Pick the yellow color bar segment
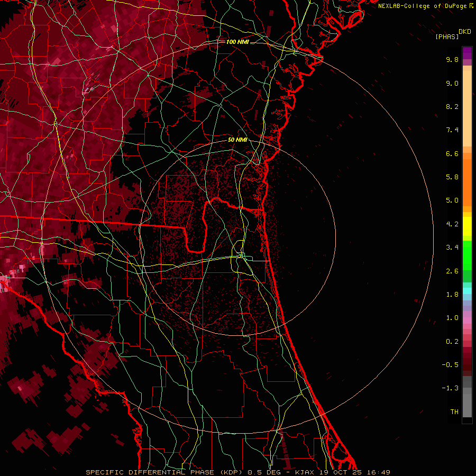Viewport: 476px width, 476px height. [467, 226]
